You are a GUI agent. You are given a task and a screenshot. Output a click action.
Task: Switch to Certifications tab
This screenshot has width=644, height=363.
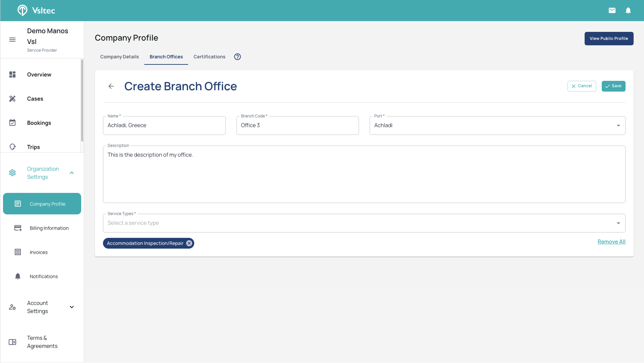click(x=209, y=57)
